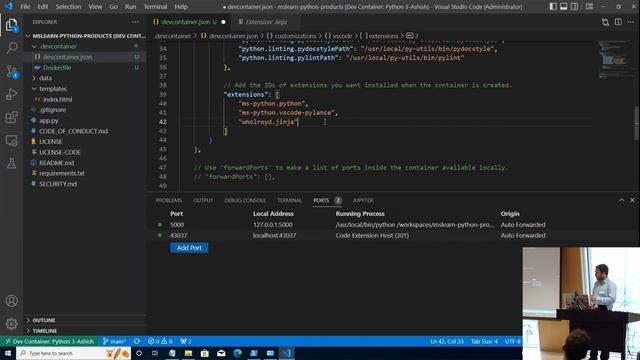Switch to the Debug Console tab

pos(245,200)
